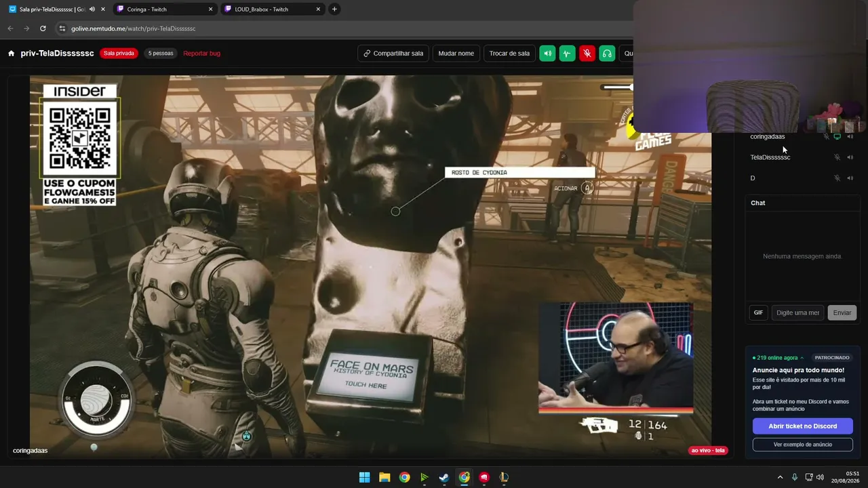868x488 pixels.
Task: Click the browser address bar URL
Action: click(134, 28)
